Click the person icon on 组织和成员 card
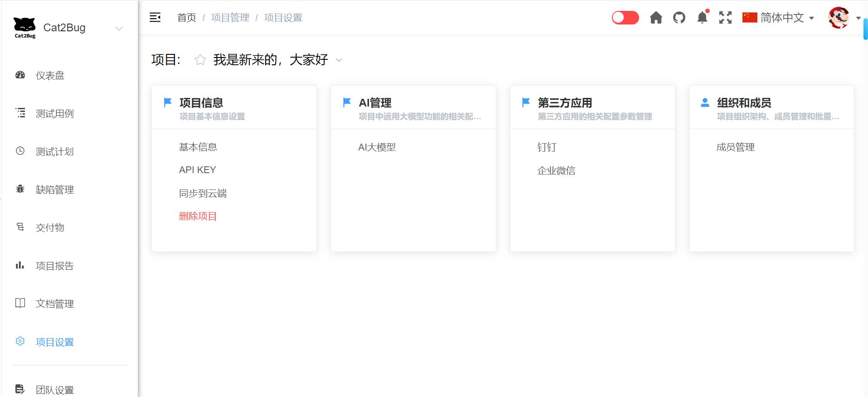This screenshot has height=397, width=868. click(705, 102)
